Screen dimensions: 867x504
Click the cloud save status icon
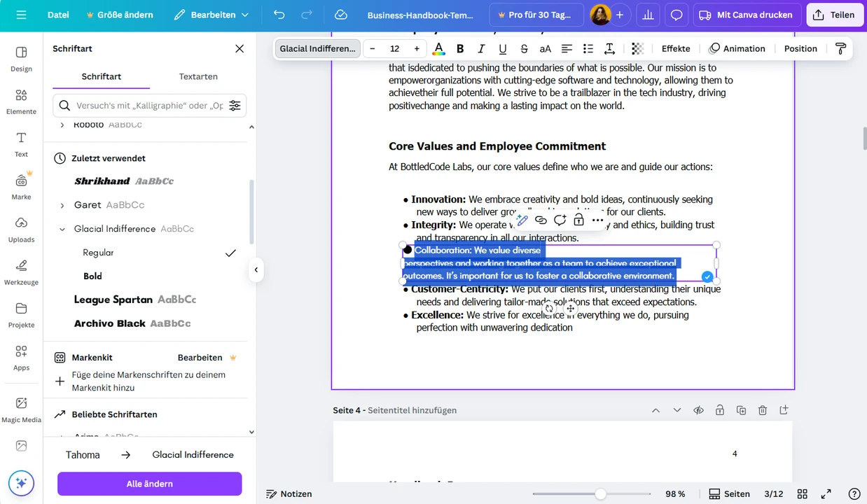(341, 15)
